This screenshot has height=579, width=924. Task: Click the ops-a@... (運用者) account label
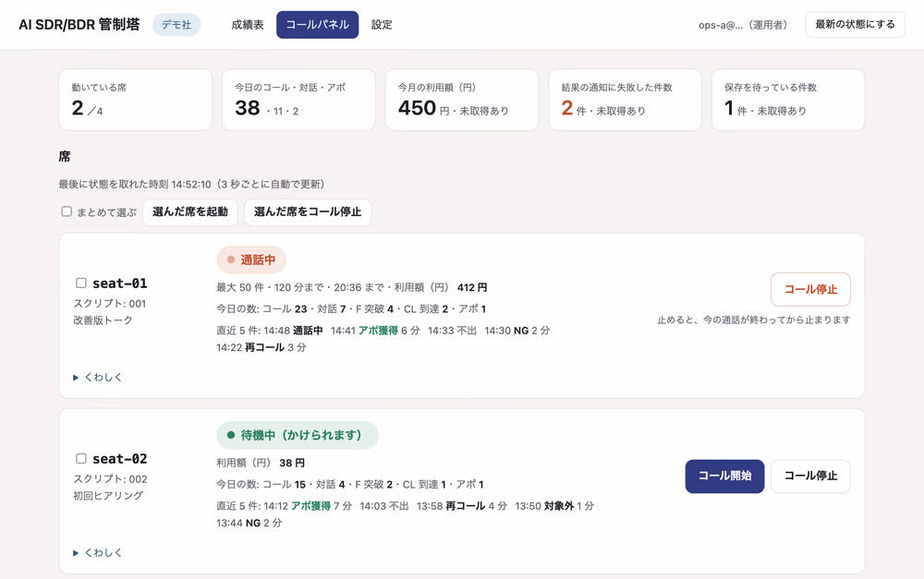743,25
